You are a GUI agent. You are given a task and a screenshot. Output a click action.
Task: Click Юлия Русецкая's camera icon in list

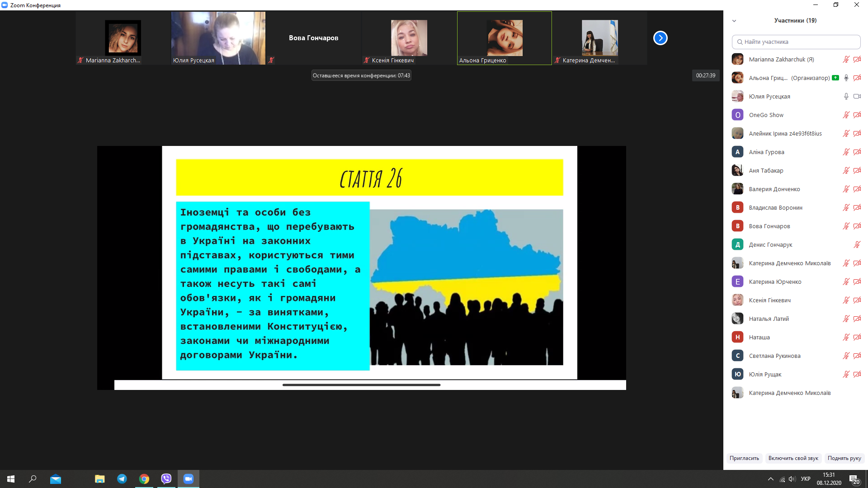pyautogui.click(x=857, y=96)
